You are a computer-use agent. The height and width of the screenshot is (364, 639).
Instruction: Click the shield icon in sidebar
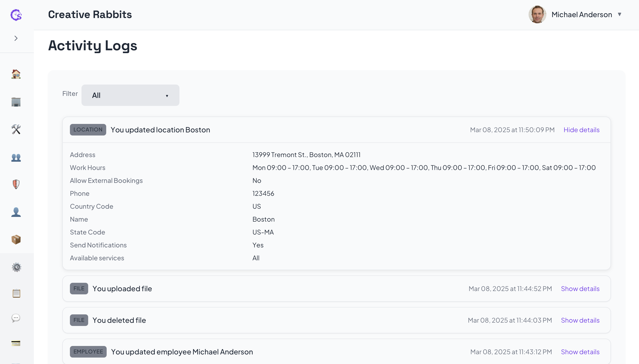click(x=16, y=184)
